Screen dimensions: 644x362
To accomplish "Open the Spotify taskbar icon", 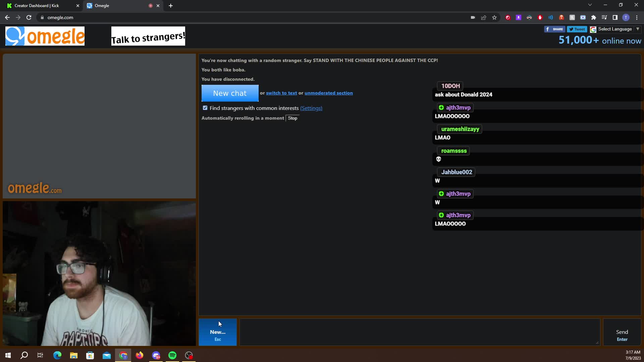I will click(x=172, y=355).
